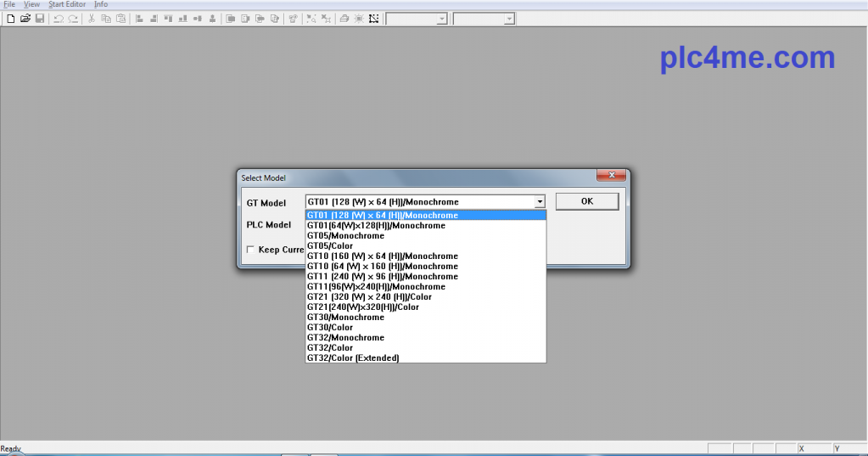
Task: Click the Cut scissors icon
Action: 92,19
